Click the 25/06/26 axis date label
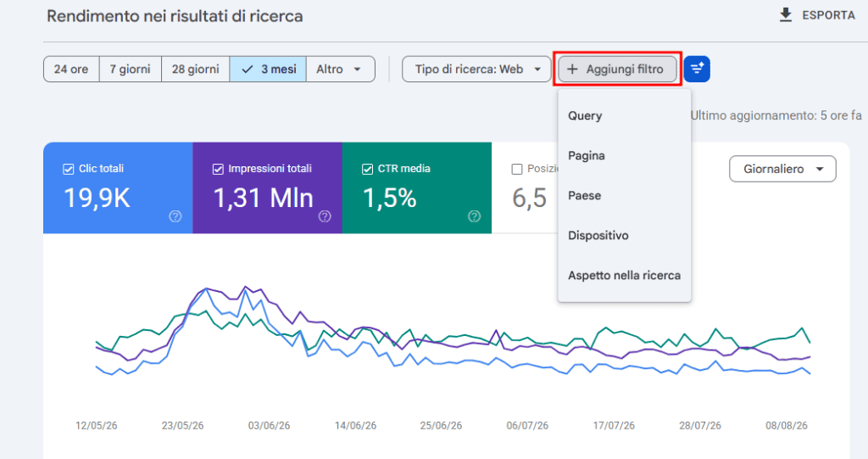868x459 pixels. pyautogui.click(x=441, y=426)
